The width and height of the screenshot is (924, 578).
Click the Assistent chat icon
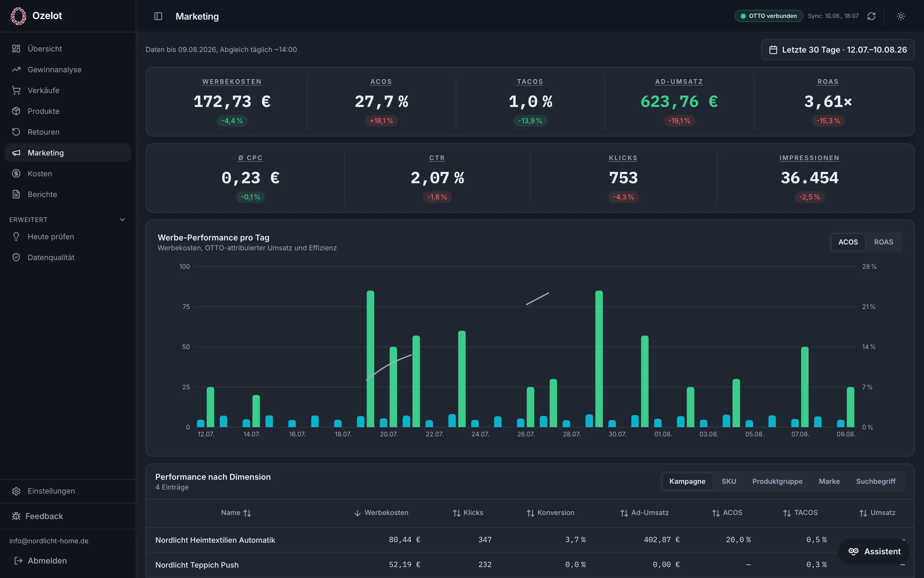853,551
